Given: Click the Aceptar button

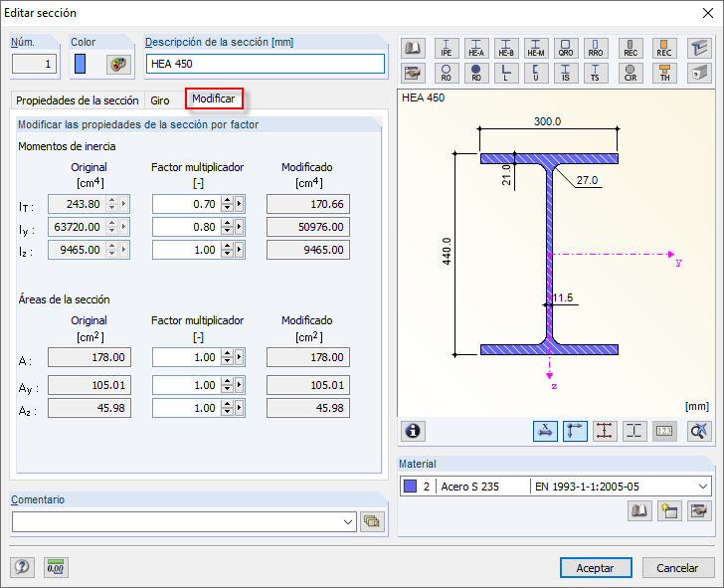Looking at the screenshot, I should [596, 568].
